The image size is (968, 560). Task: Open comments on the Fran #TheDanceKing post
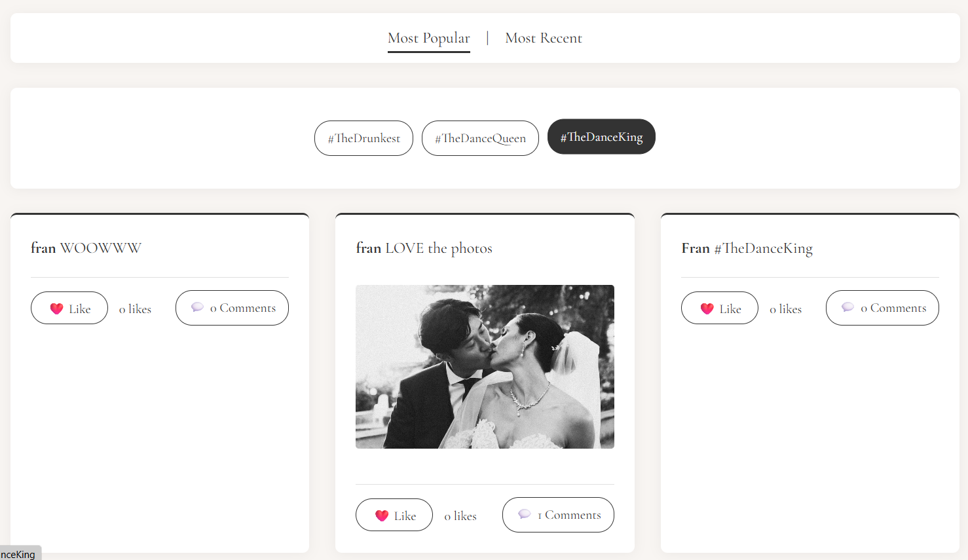coord(882,308)
